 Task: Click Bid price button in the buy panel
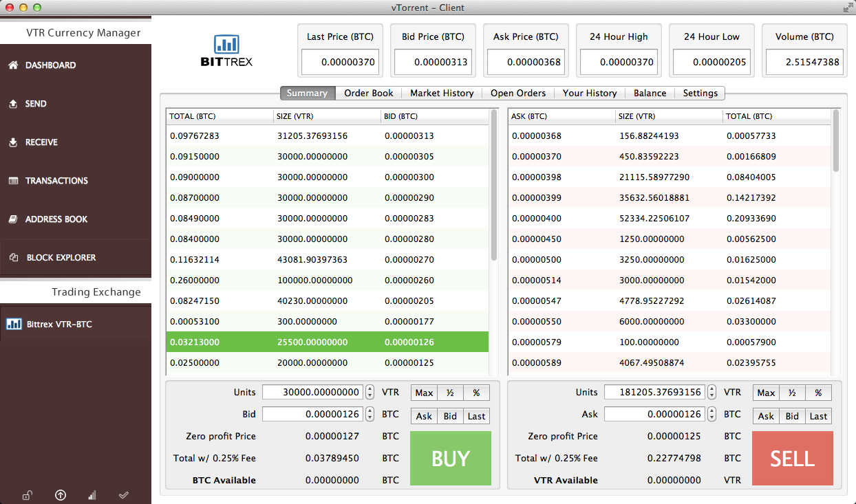pos(451,416)
